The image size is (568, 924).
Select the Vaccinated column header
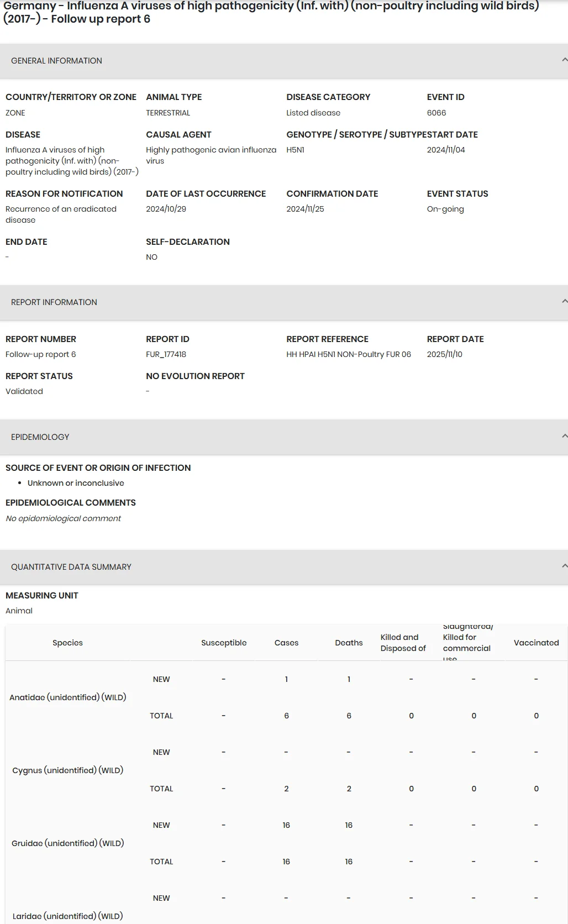(x=536, y=643)
